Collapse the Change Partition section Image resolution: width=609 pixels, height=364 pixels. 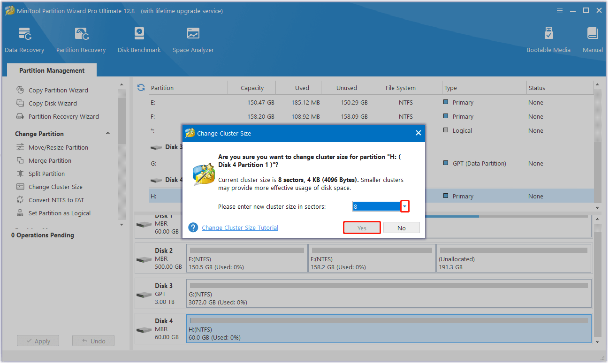pyautogui.click(x=108, y=134)
